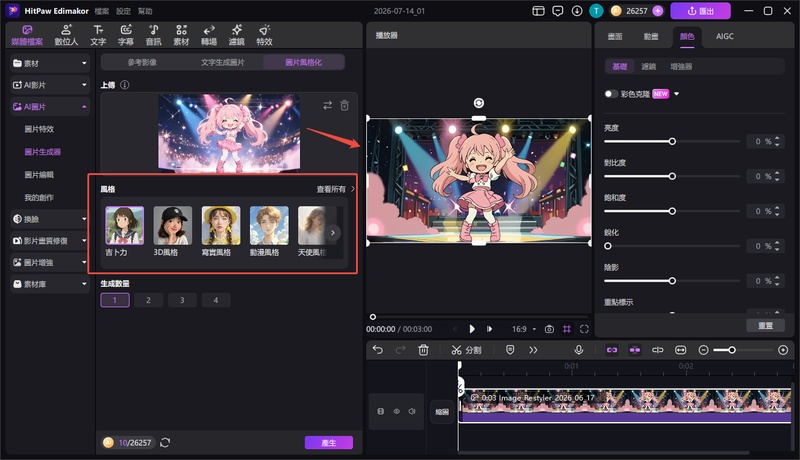Collapse the AI圖片 sidebar section
This screenshot has width=800, height=460.
point(50,107)
